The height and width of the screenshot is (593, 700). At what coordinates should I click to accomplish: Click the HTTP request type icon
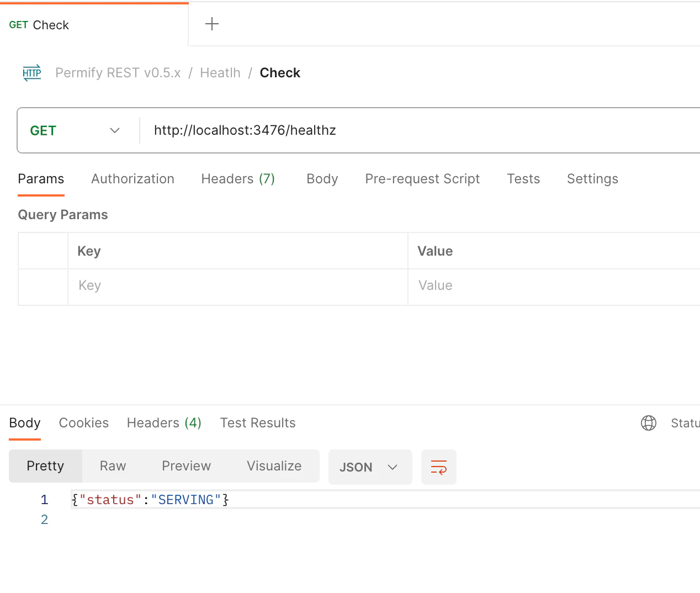coord(31,72)
